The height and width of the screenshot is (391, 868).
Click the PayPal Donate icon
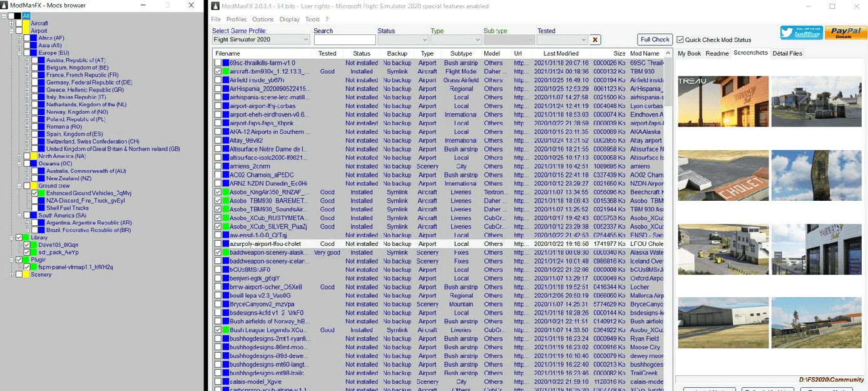click(845, 33)
